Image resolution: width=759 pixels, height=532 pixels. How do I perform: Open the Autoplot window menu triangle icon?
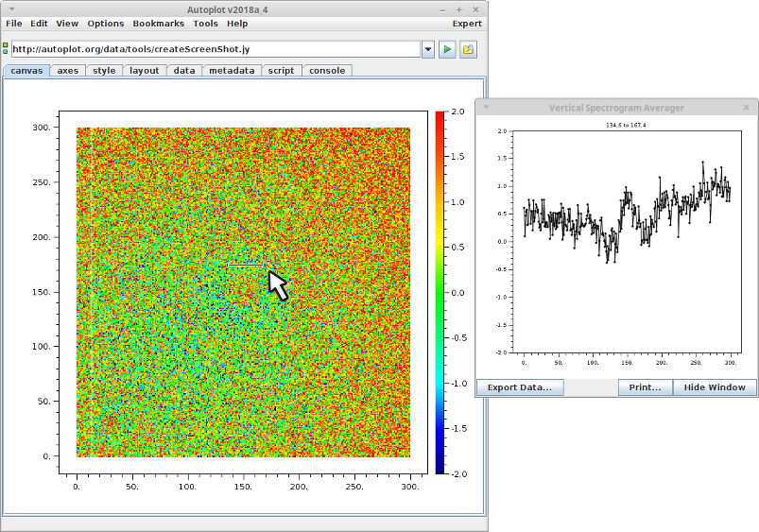pyautogui.click(x=12, y=9)
